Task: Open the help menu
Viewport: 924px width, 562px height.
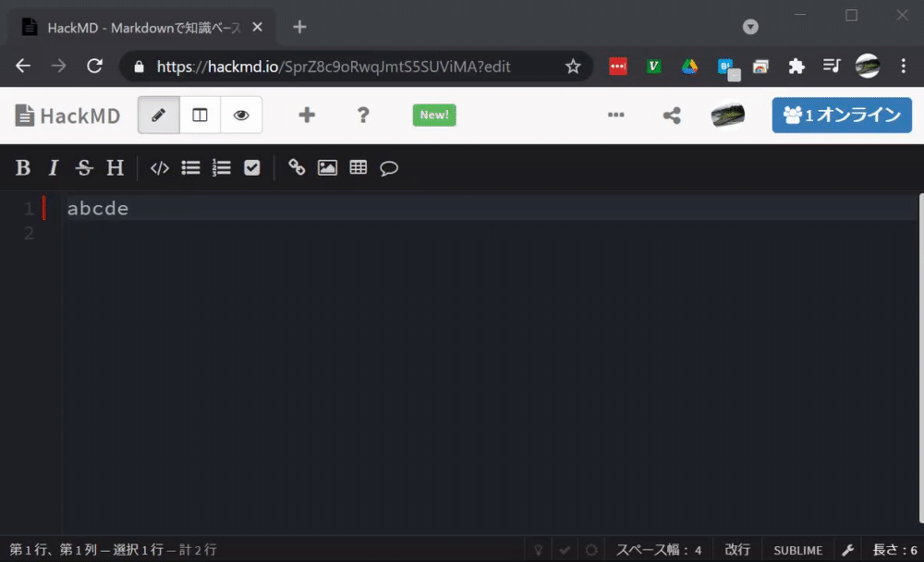Action: 363,115
